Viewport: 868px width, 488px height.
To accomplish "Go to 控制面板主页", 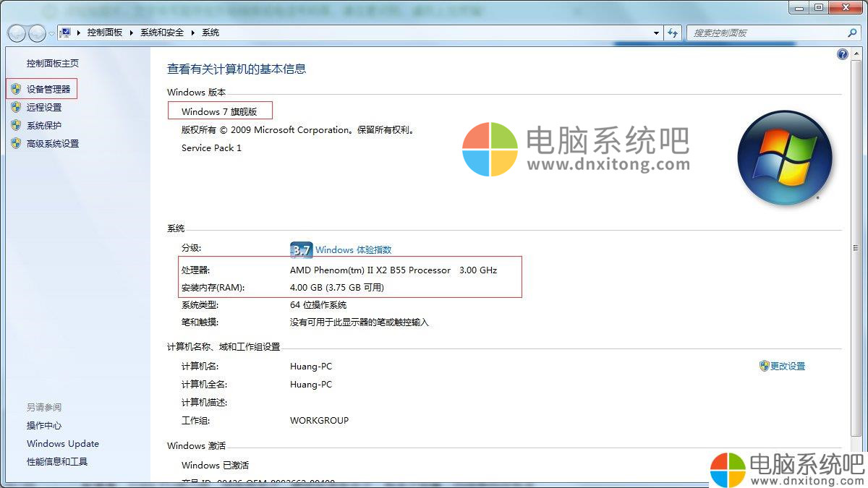I will click(x=53, y=64).
